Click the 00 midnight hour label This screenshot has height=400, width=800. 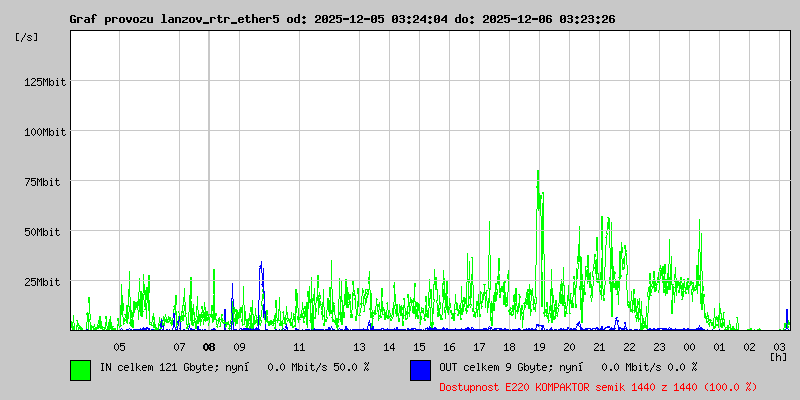pyautogui.click(x=689, y=347)
